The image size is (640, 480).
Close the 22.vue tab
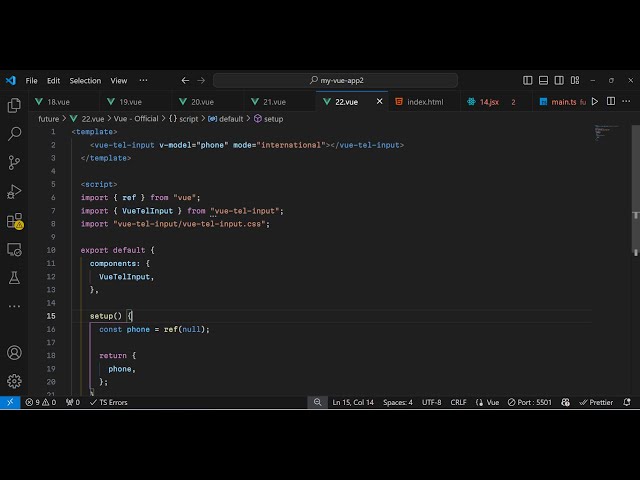(x=380, y=102)
